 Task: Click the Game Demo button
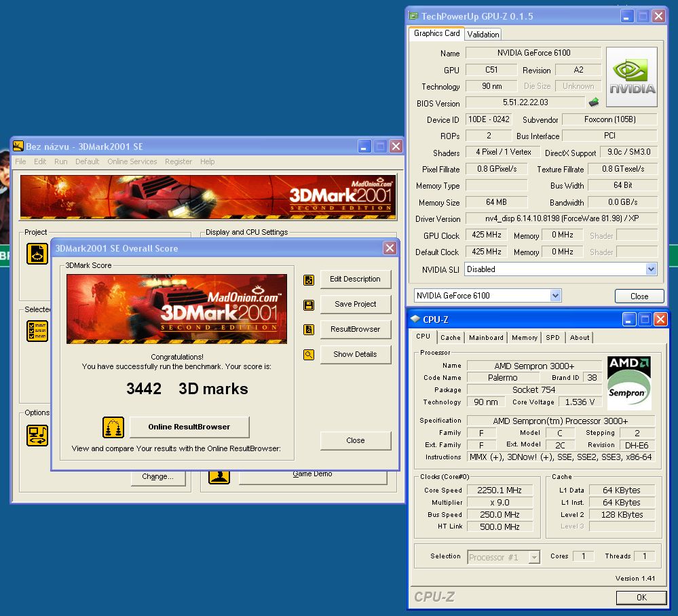point(313,477)
